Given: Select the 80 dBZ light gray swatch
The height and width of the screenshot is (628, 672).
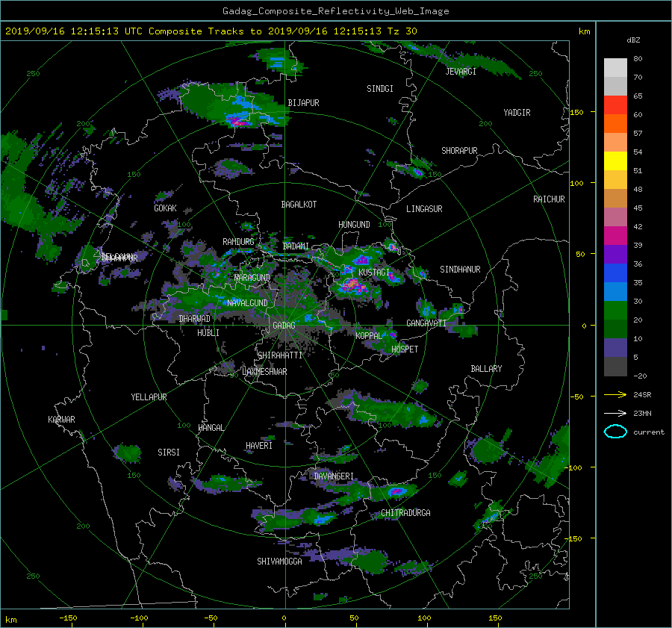Looking at the screenshot, I should [x=615, y=68].
